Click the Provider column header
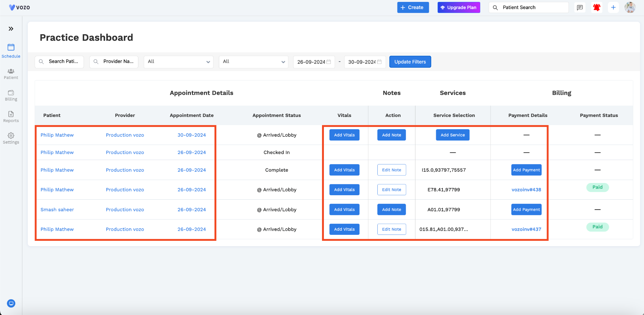Image resolution: width=644 pixels, height=315 pixels. click(125, 115)
